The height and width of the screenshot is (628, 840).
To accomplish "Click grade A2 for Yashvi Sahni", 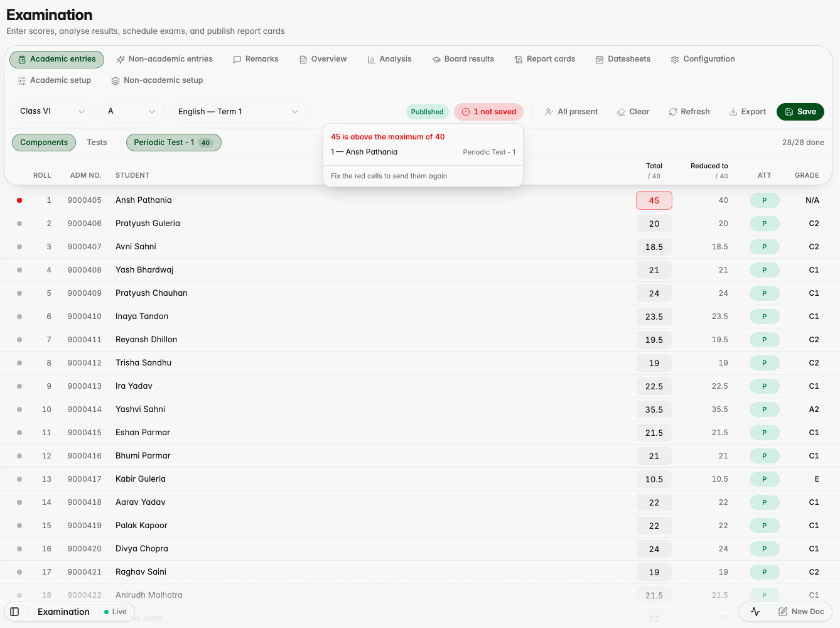I will 814,409.
